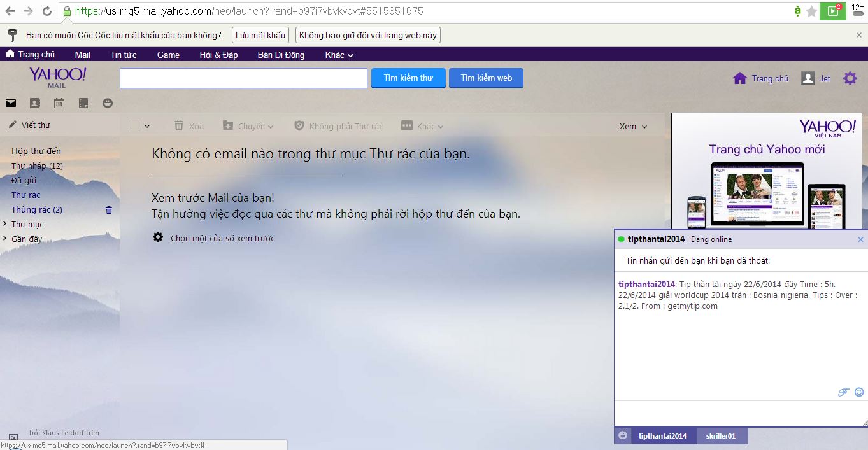Click the gear icon next to Chọn một cửa sổ xem trước

point(158,237)
